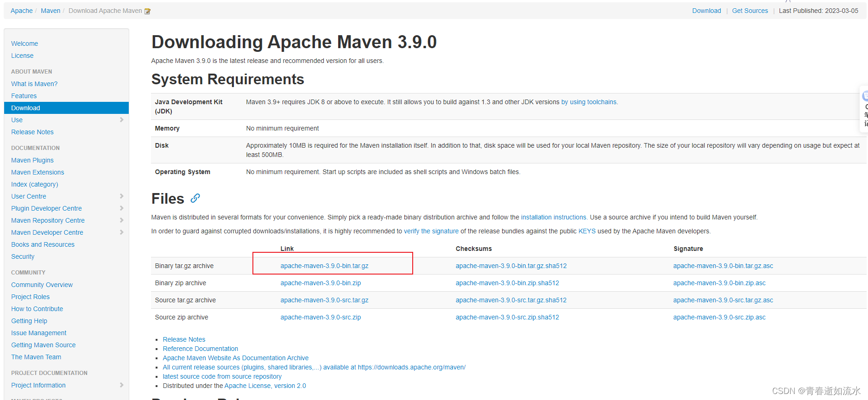Screen dimensions: 868x400
Task: Open the Welcome sidebar item
Action: click(25, 44)
